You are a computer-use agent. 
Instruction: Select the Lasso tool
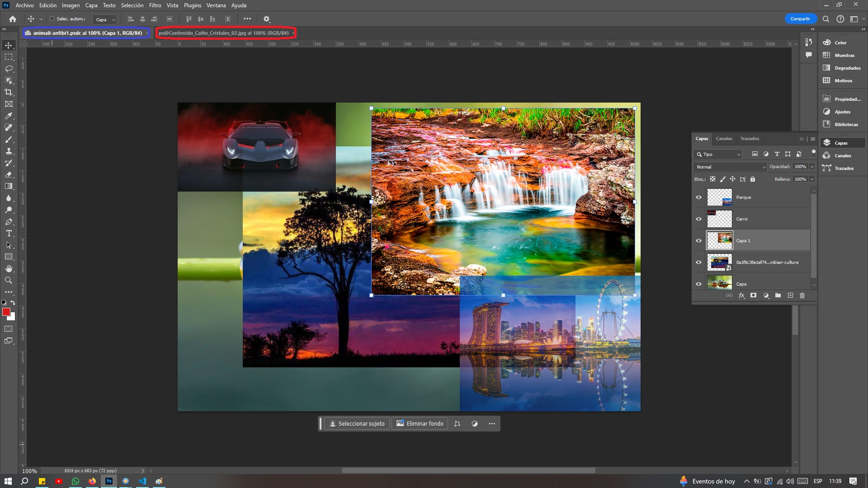tap(9, 69)
